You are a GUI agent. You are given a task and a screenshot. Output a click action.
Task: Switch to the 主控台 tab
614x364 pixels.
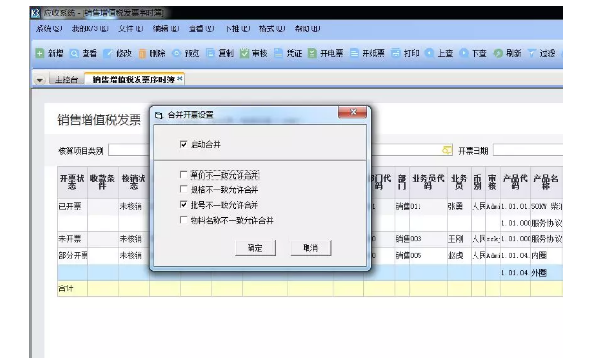coord(66,79)
